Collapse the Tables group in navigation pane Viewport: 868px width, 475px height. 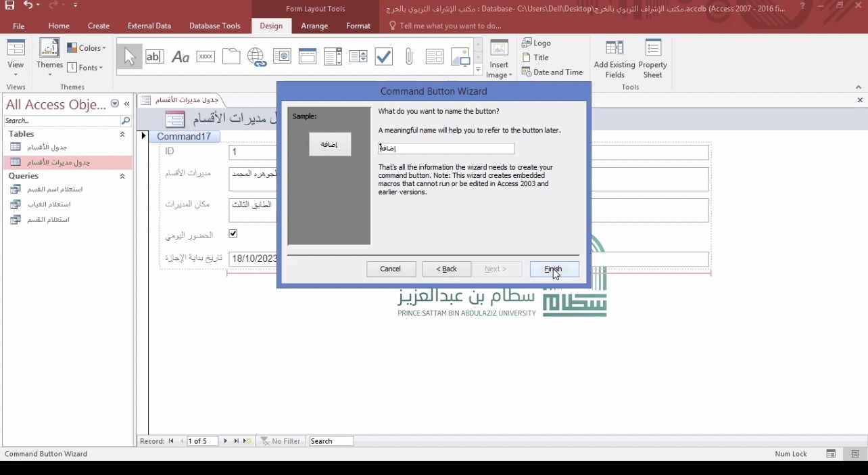click(x=122, y=134)
